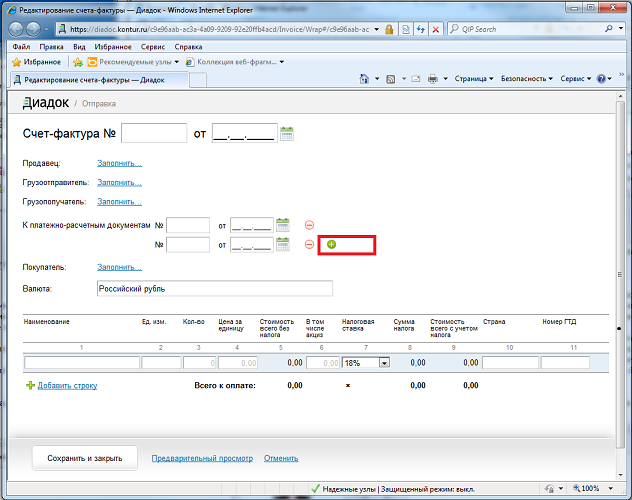This screenshot has width=632, height=500.
Task: Open the Избранное menu in menu bar
Action: coord(113,47)
